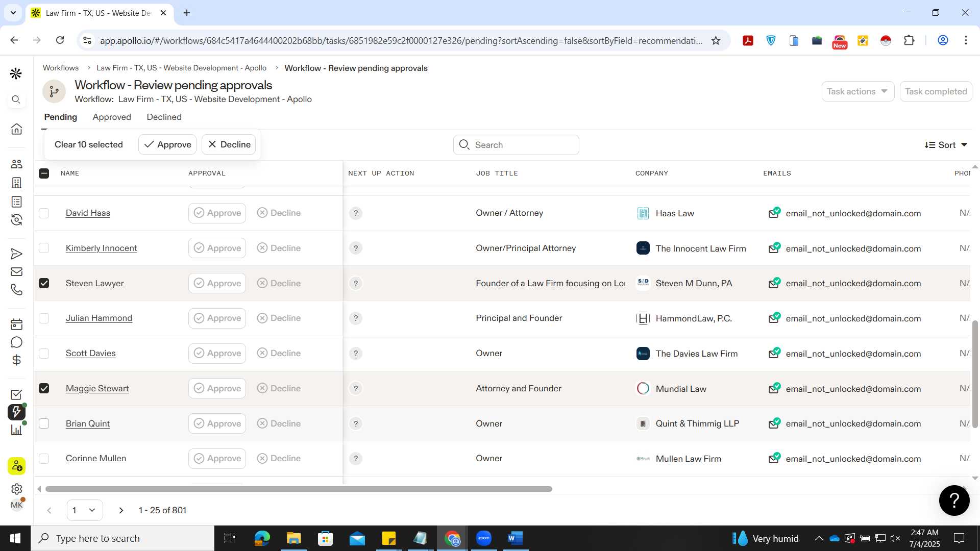
Task: Open the Adobe Acrobat extension icon
Action: (x=748, y=40)
